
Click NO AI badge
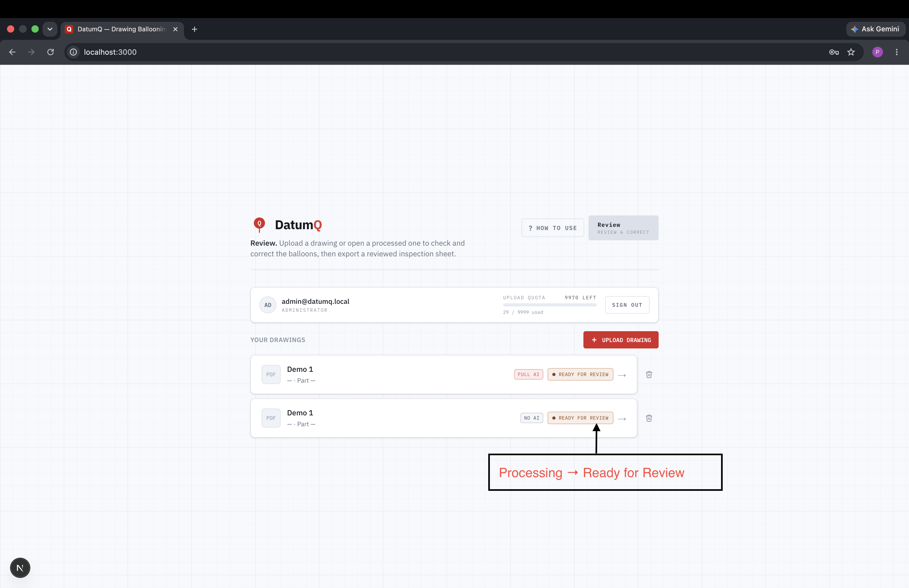tap(532, 418)
